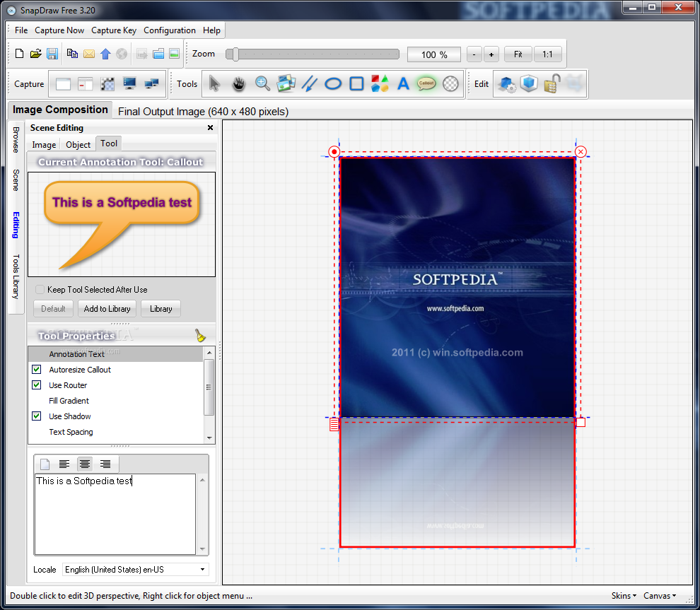The height and width of the screenshot is (610, 700).
Task: Click the Send by email envelope icon
Action: (x=89, y=54)
